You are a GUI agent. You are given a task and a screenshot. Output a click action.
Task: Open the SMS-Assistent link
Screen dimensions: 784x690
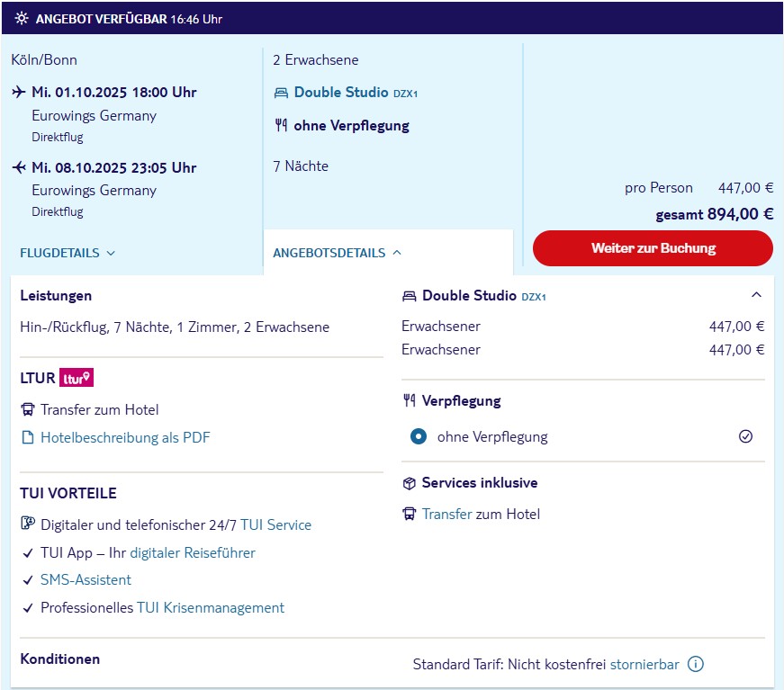[x=86, y=579]
